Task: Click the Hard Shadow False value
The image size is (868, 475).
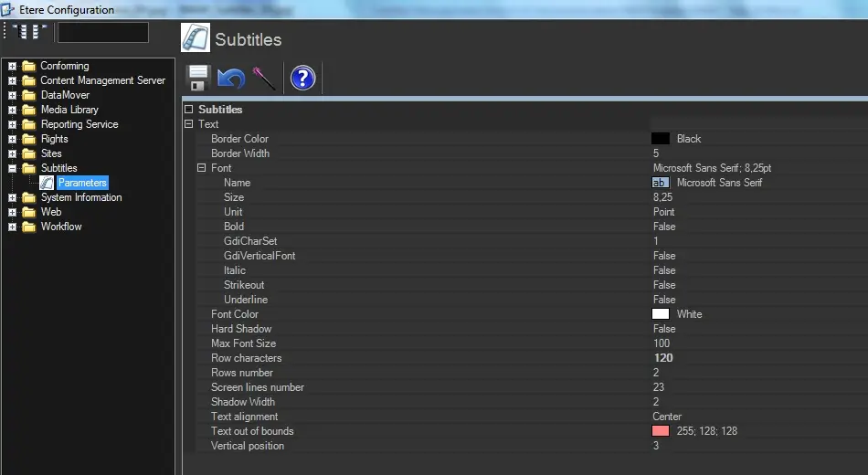Action: (664, 329)
